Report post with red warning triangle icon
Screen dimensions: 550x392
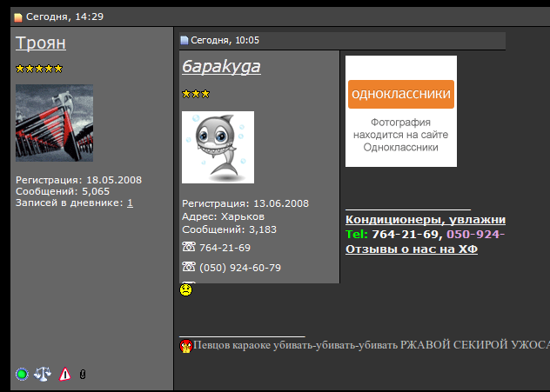(x=64, y=374)
